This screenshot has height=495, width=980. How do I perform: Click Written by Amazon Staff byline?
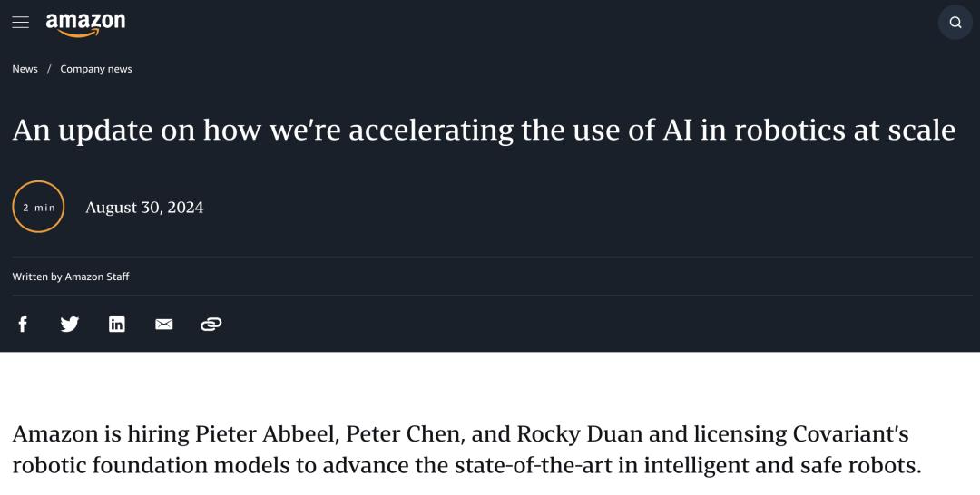coord(71,277)
